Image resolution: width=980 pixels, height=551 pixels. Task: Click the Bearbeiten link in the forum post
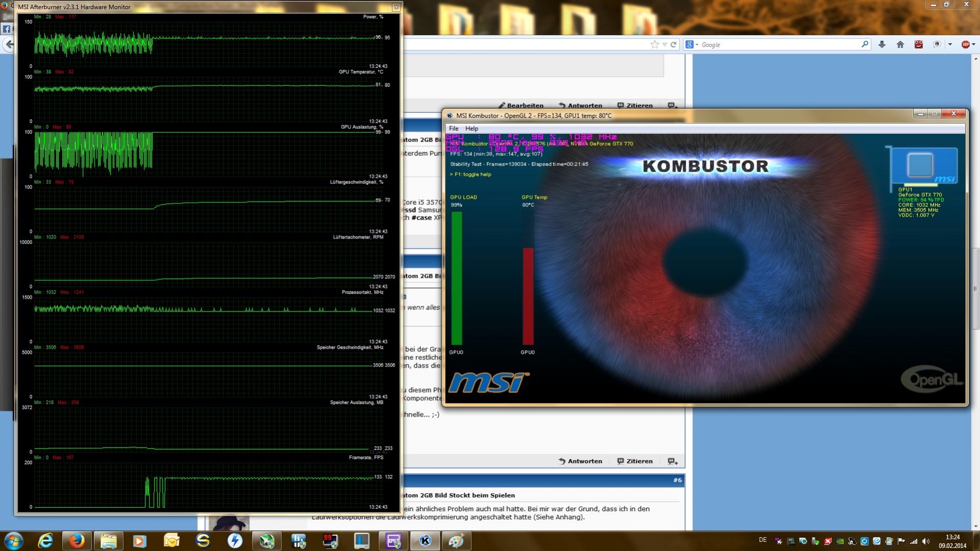coord(520,106)
